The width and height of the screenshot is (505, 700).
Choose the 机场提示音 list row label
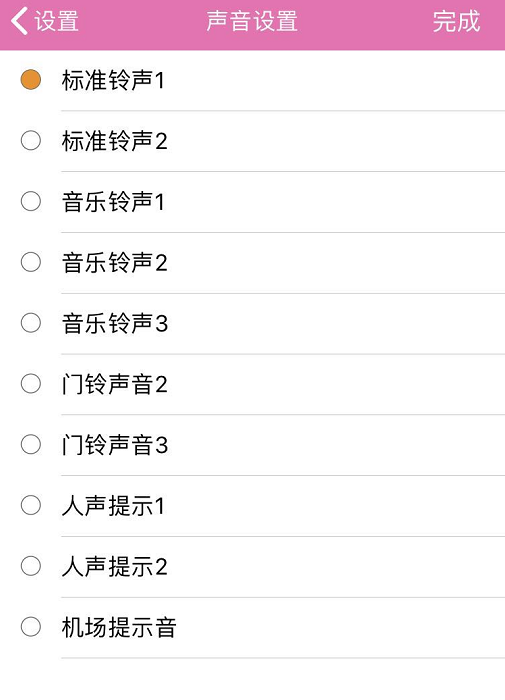coord(119,627)
